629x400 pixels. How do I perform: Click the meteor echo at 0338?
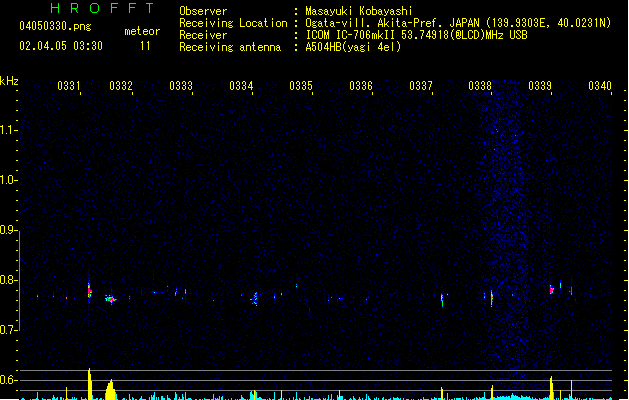click(491, 298)
